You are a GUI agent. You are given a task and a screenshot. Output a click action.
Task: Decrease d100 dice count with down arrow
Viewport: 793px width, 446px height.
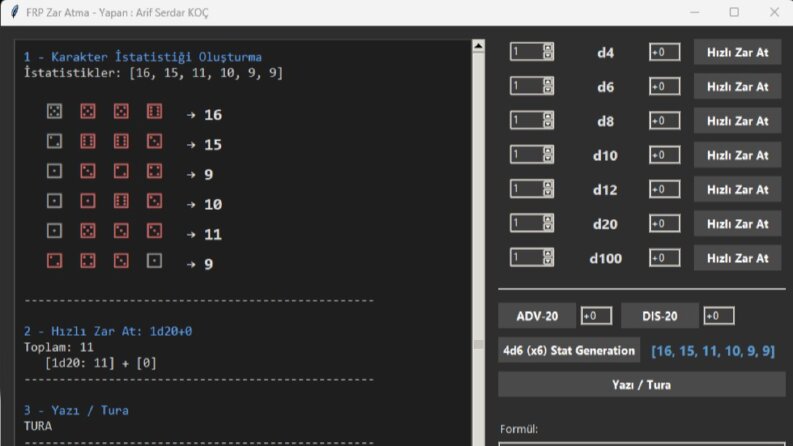(548, 261)
